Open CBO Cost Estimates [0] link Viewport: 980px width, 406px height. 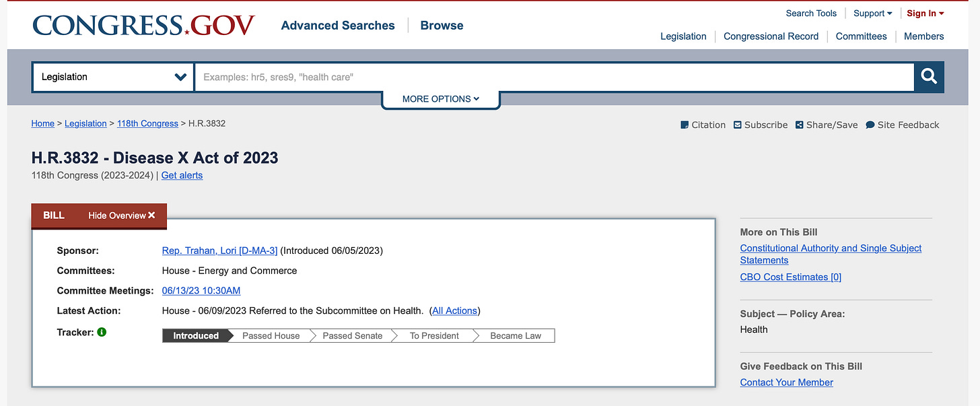(x=791, y=277)
